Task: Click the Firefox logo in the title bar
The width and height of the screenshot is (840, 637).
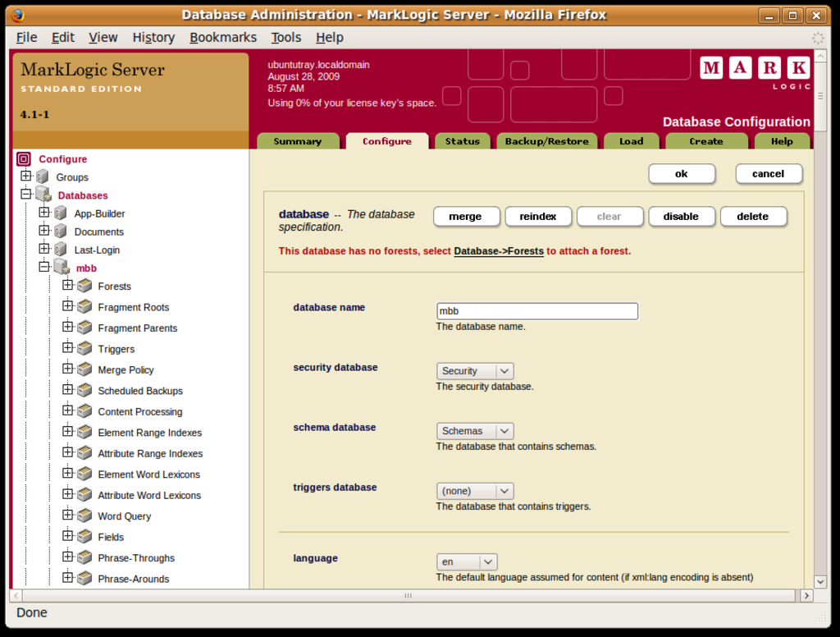Action: 18,15
